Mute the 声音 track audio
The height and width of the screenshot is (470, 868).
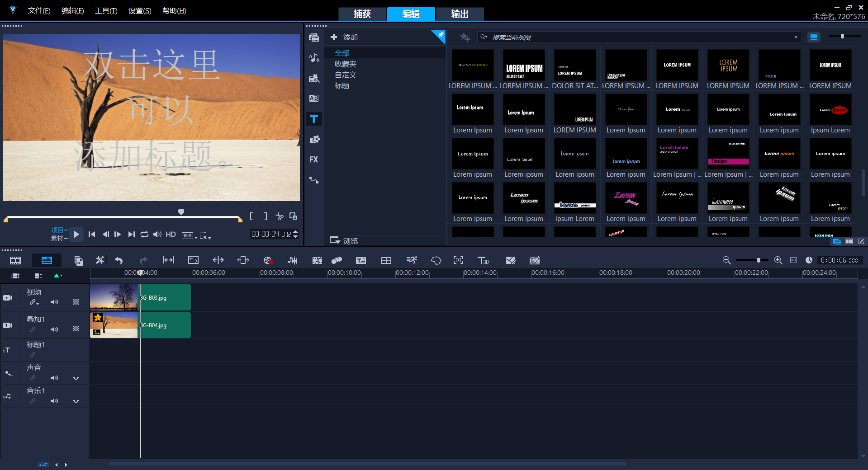tap(54, 378)
